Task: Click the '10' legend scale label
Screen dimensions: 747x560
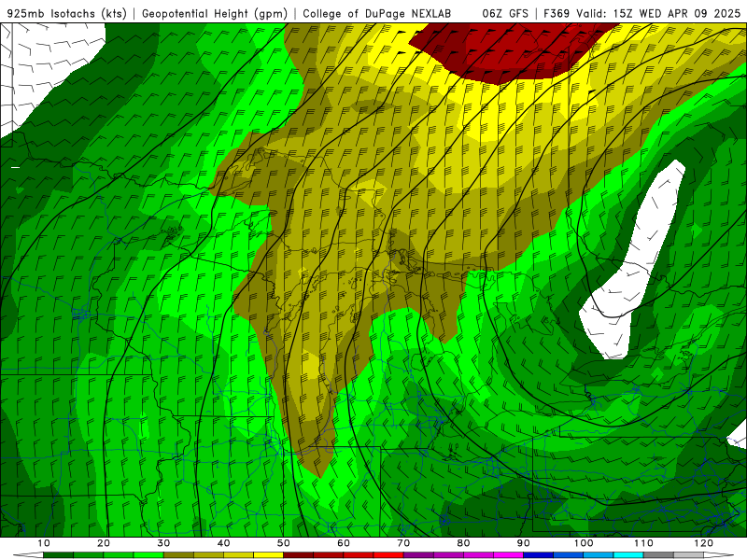Action: tap(43, 543)
